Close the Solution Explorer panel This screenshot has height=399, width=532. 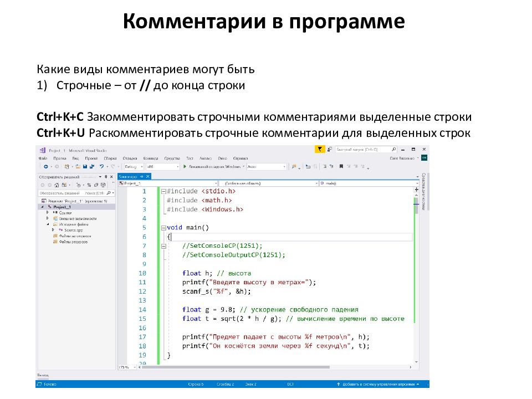pyautogui.click(x=111, y=177)
